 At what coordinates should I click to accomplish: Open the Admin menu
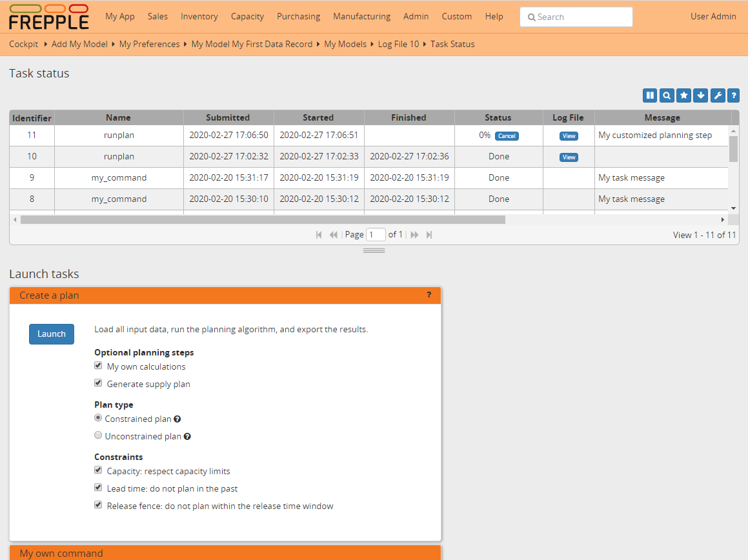coord(416,17)
